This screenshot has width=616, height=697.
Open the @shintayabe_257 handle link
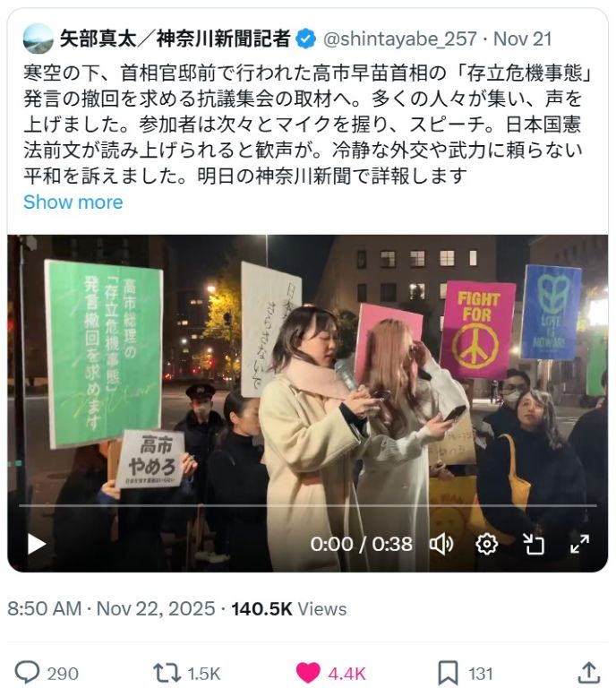(x=399, y=39)
